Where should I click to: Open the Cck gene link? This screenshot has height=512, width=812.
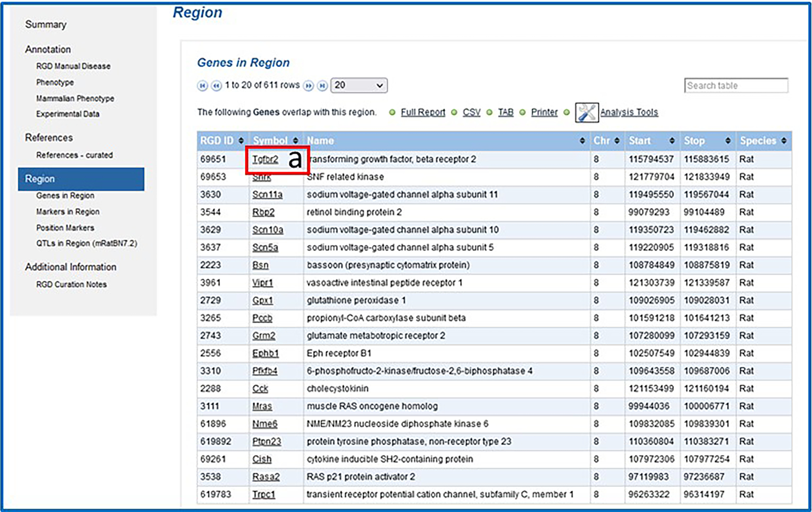tap(260, 389)
